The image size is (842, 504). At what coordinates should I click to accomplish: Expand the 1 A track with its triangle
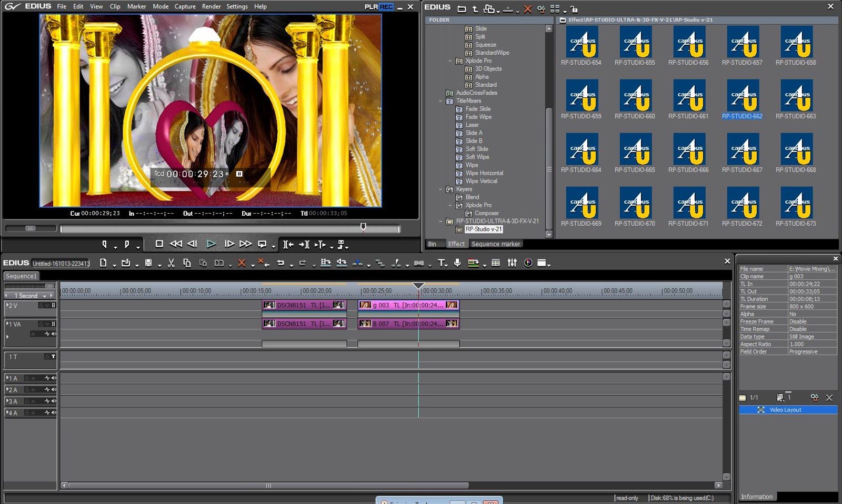(7, 377)
